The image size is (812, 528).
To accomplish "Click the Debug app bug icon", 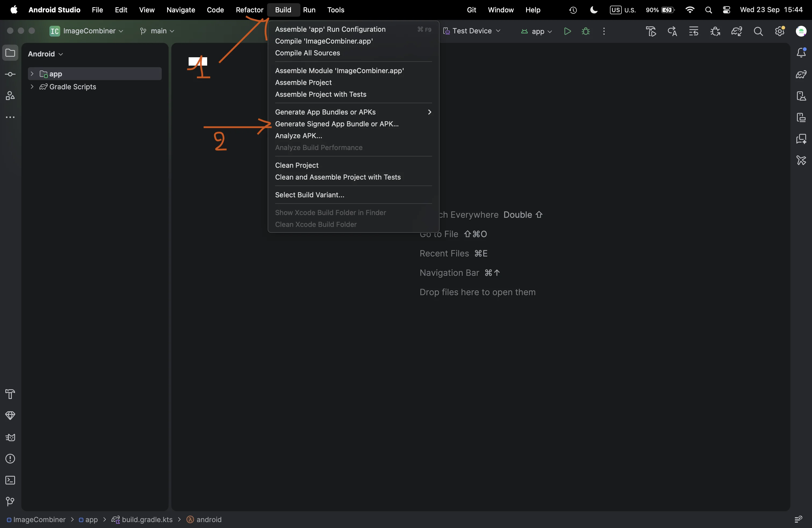I will 586,31.
